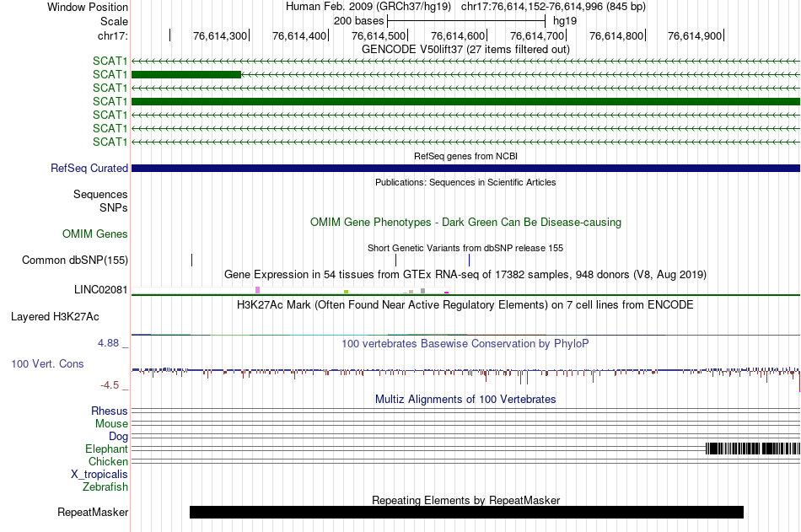Viewport: 801px width, 532px height.
Task: Click the hg19 label beside the scale bar
Action: (x=565, y=21)
